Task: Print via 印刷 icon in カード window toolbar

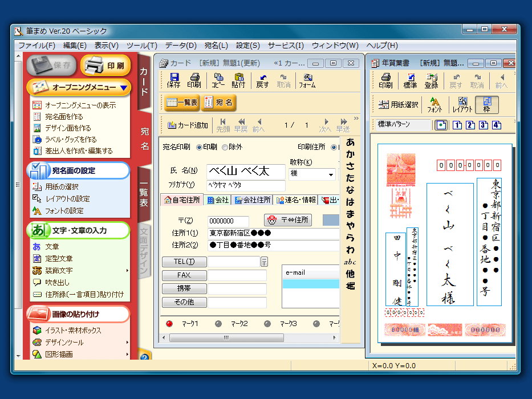Action: pos(194,81)
